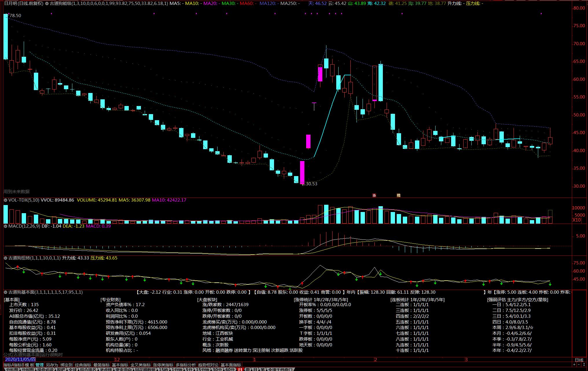The width and height of the screenshot is (588, 371).
Task: Click the 涨 marker below the price chart
Action: coord(374,195)
